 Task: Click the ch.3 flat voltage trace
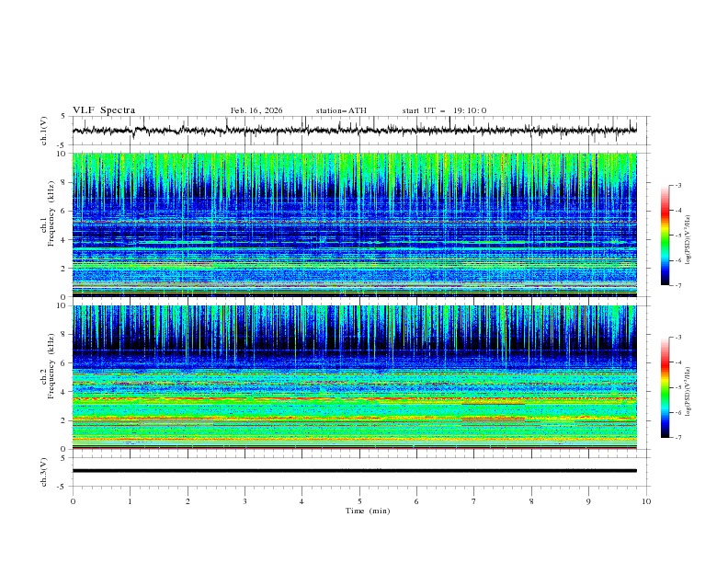(x=354, y=471)
